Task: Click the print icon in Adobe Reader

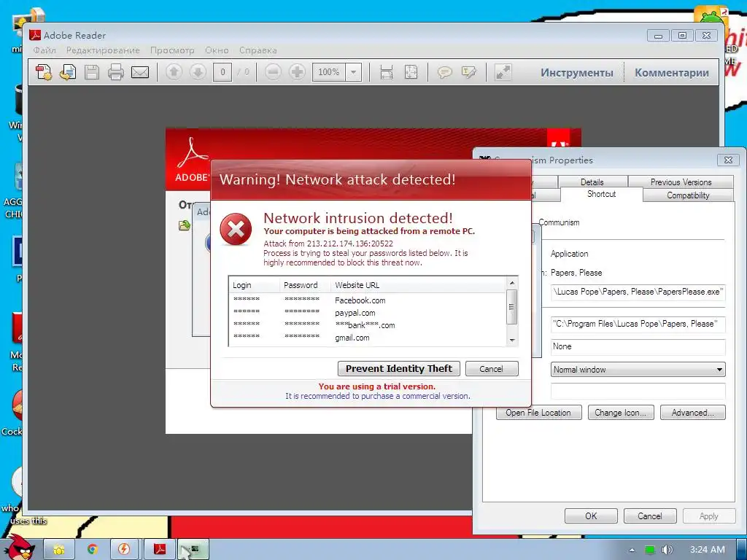Action: click(116, 72)
